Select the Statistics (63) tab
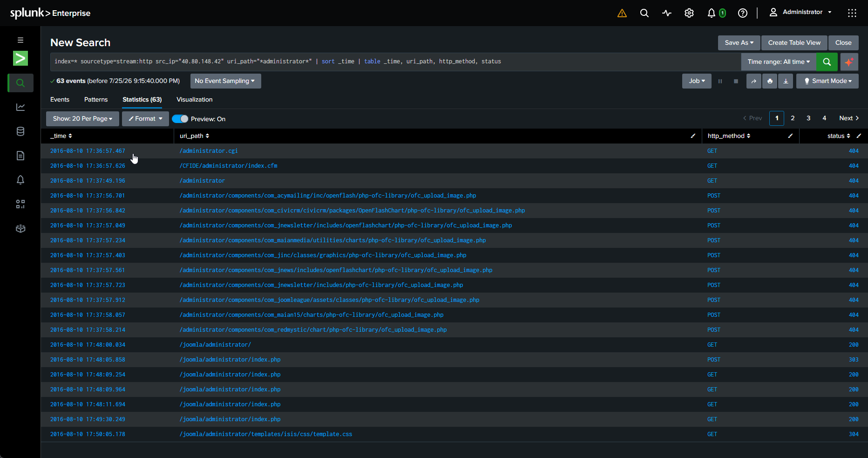This screenshot has width=868, height=458. pos(142,100)
